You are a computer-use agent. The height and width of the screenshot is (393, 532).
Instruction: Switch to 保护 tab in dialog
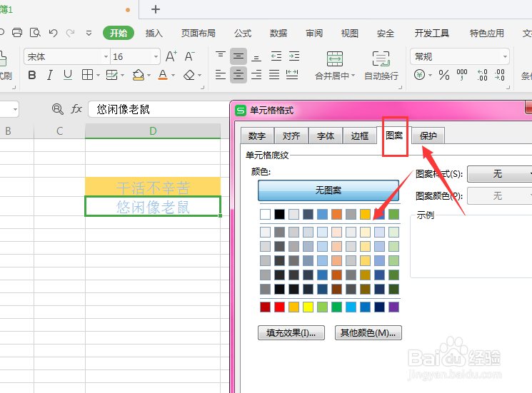click(428, 136)
